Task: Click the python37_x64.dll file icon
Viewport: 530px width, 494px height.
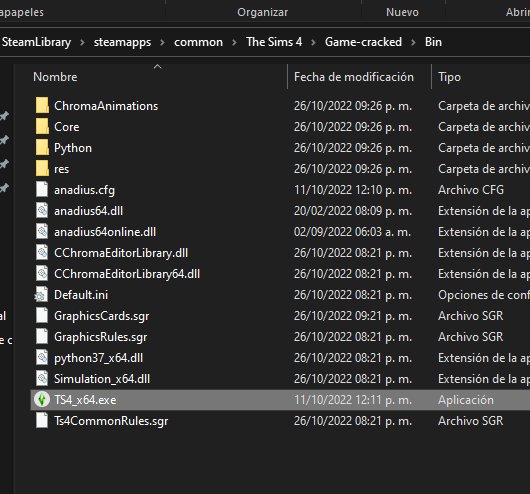Action: tap(42, 357)
